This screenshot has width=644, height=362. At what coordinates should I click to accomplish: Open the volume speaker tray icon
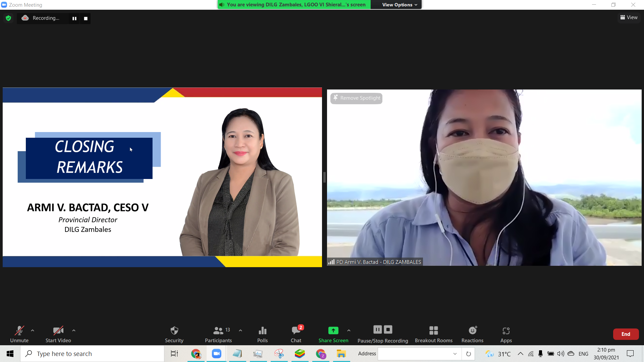coord(561,354)
